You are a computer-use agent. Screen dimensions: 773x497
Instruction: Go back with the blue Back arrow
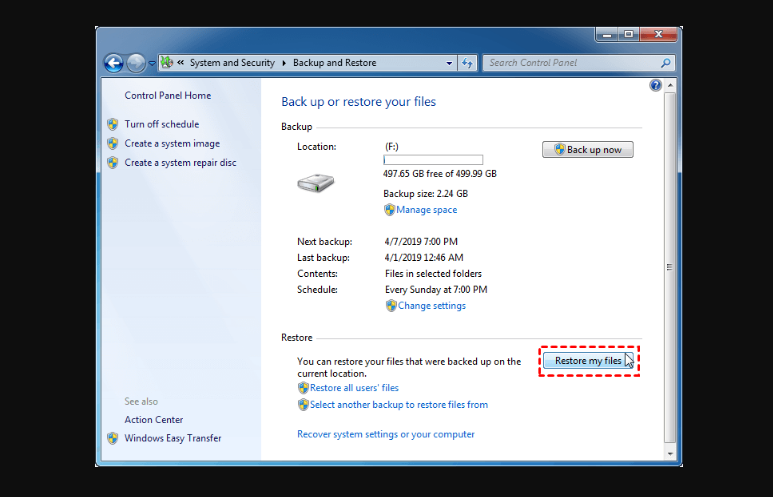(x=114, y=63)
